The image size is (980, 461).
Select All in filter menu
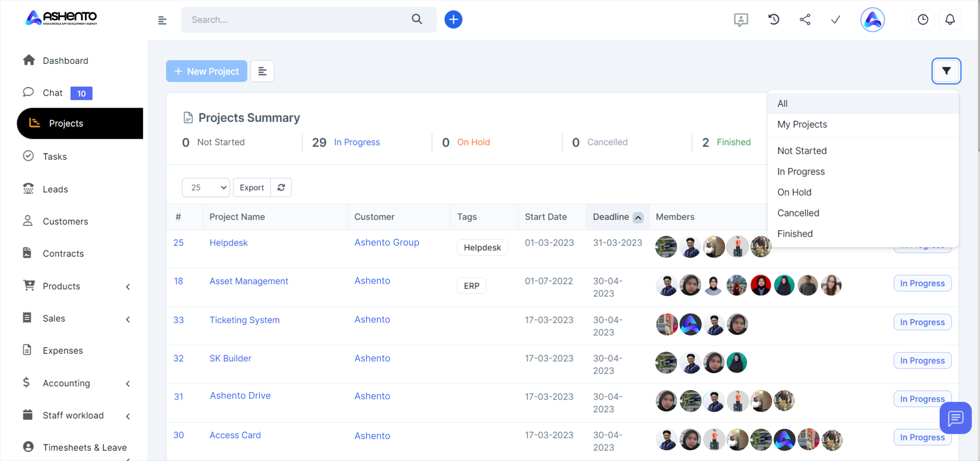pyautogui.click(x=863, y=103)
